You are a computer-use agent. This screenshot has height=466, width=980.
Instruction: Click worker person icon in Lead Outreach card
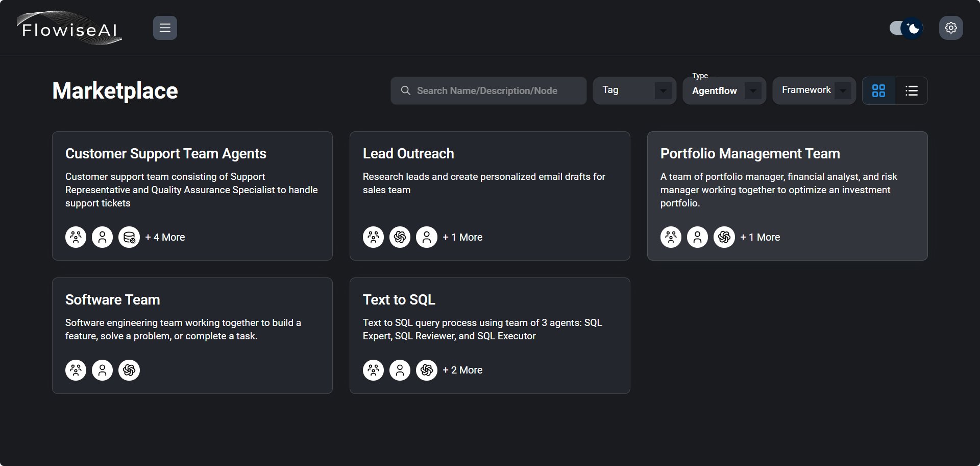pyautogui.click(x=427, y=237)
